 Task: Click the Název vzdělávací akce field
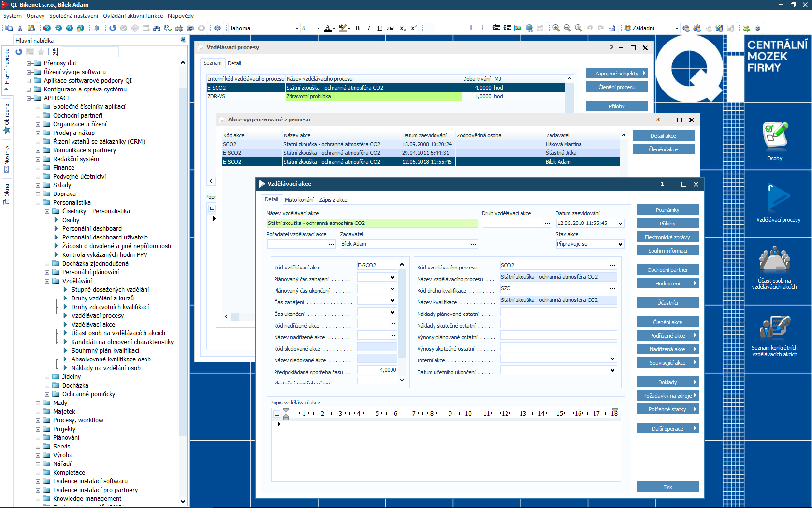371,224
